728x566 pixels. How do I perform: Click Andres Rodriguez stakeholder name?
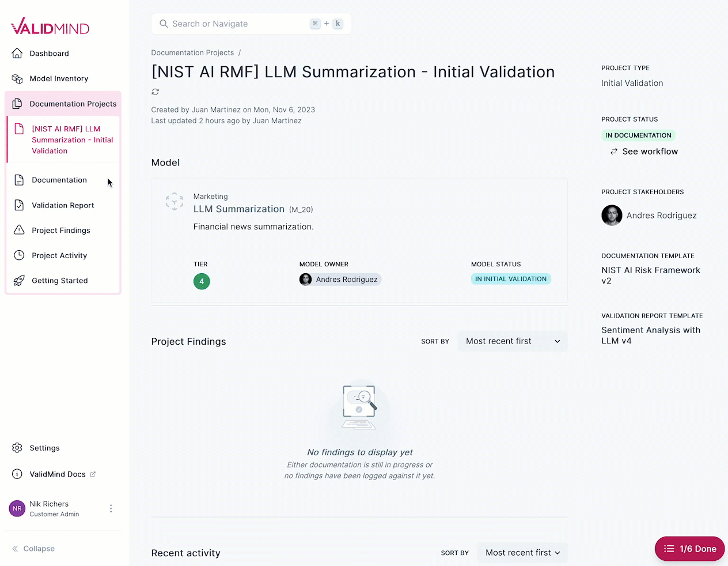tap(662, 216)
